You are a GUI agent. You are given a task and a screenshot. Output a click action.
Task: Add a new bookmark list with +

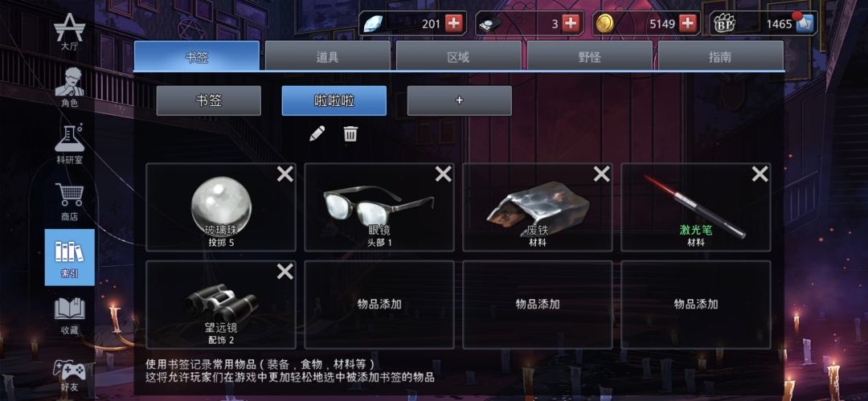click(x=460, y=100)
